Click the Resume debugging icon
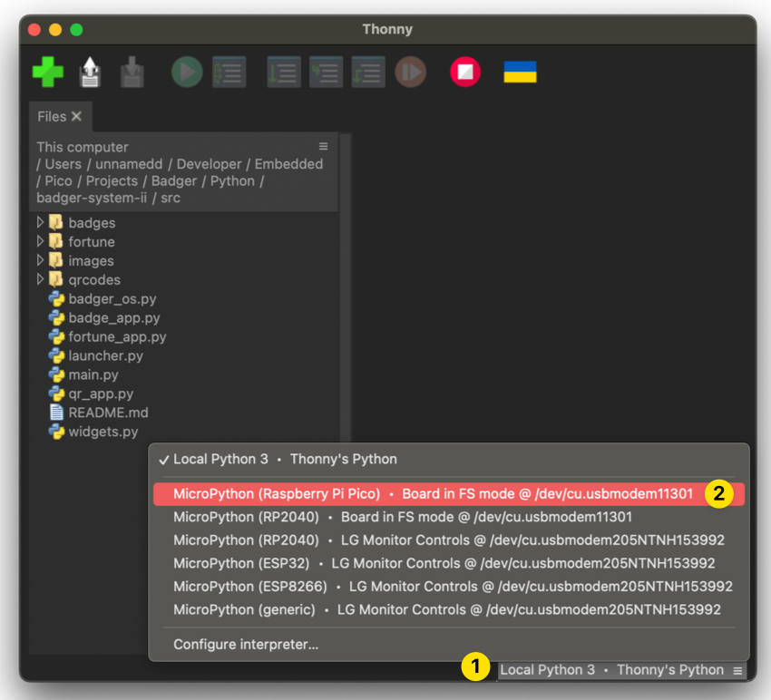This screenshot has width=771, height=700. click(x=411, y=72)
